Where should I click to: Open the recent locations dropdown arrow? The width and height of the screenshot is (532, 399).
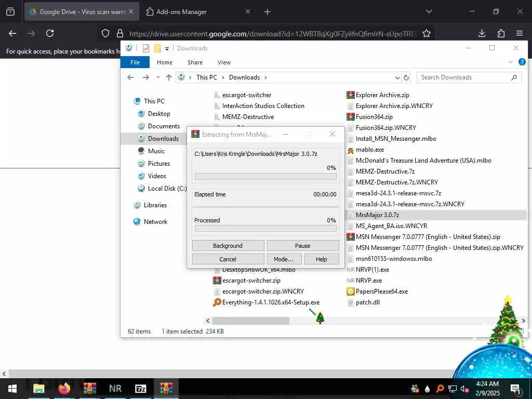158,77
